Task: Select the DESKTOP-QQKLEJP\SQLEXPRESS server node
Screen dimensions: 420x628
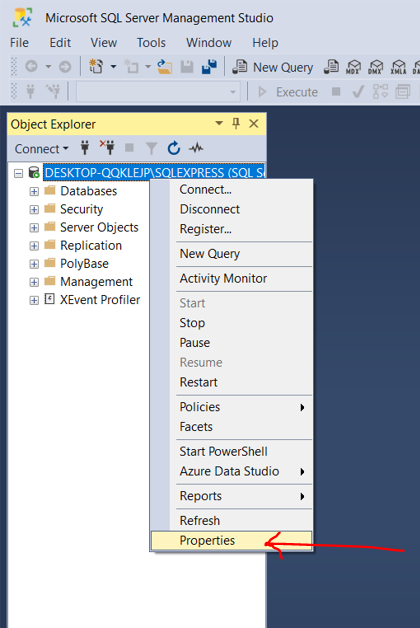Action: tap(154, 173)
